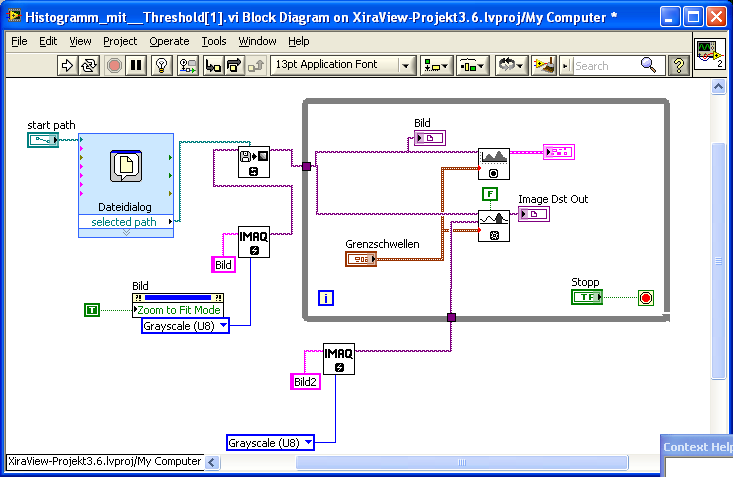Click the Bild property node header
The width and height of the screenshot is (733, 477).
click(x=178, y=298)
